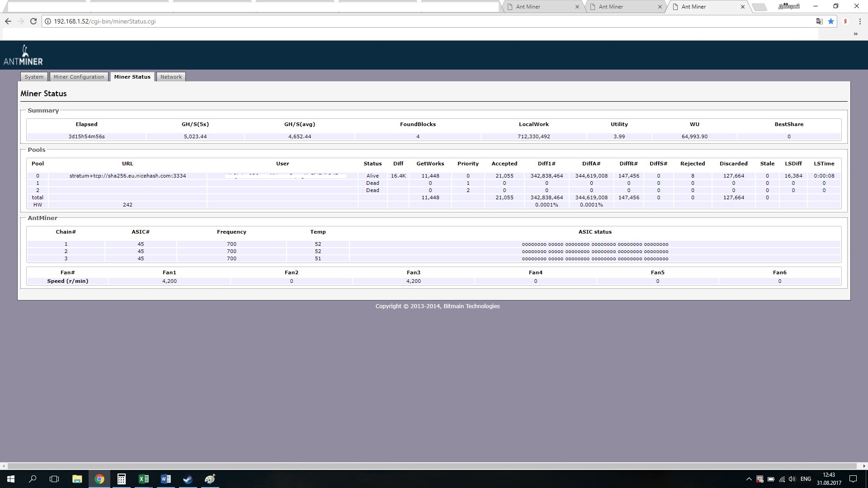Open the translate page icon
The height and width of the screenshot is (488, 868).
[819, 21]
